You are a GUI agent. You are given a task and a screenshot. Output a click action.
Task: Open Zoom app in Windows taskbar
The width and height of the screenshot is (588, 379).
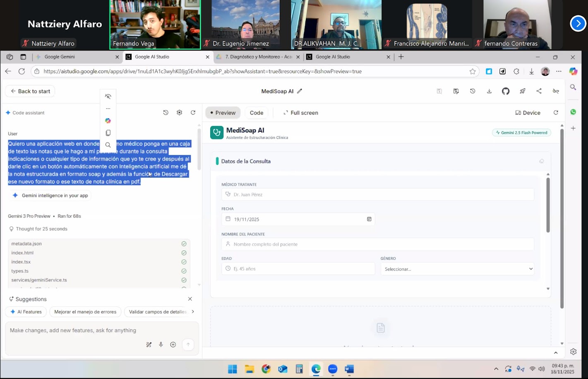pyautogui.click(x=333, y=369)
